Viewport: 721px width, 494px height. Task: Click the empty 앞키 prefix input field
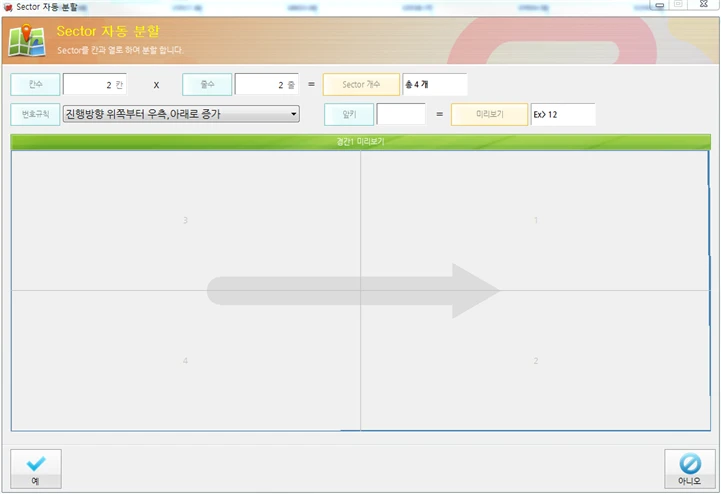pos(401,114)
